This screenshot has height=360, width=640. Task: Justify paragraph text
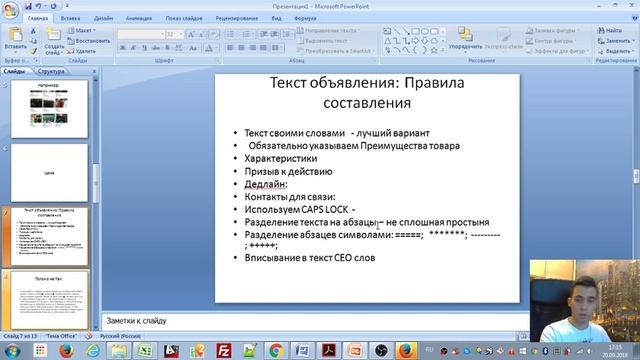click(x=263, y=48)
